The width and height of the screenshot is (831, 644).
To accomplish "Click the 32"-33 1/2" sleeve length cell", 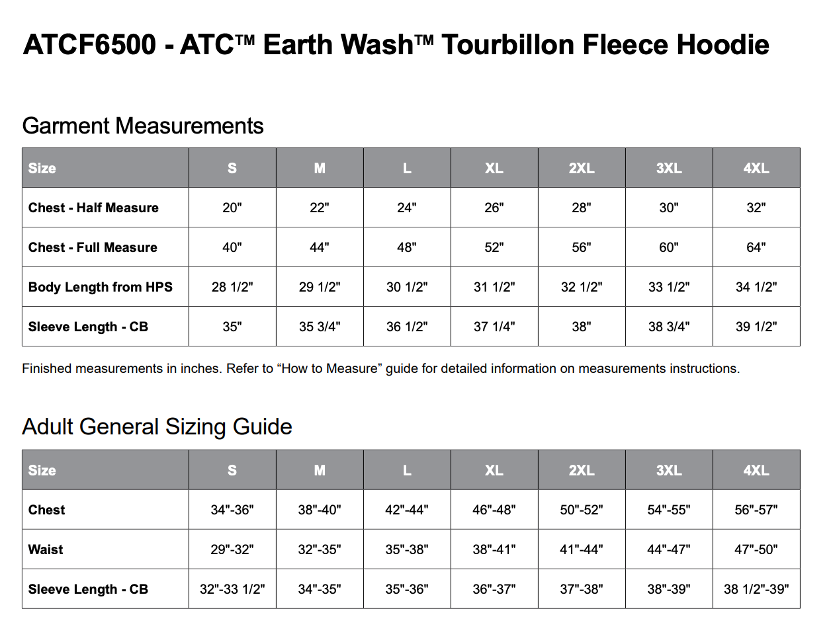I will 232,589.
